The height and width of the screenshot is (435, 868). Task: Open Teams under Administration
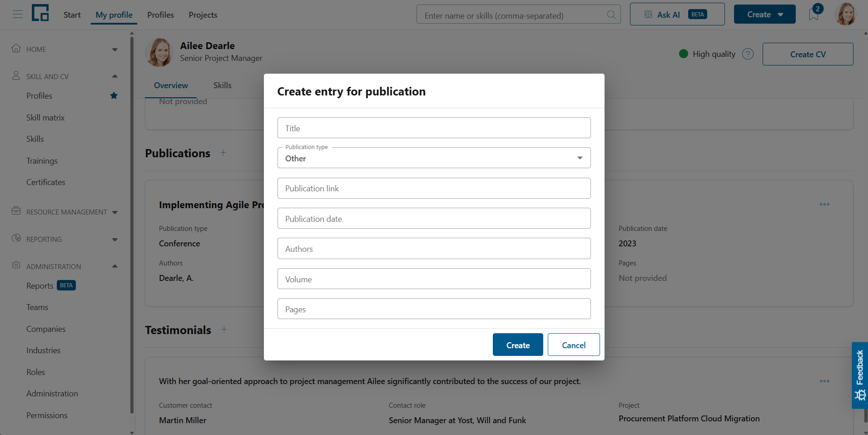click(37, 307)
